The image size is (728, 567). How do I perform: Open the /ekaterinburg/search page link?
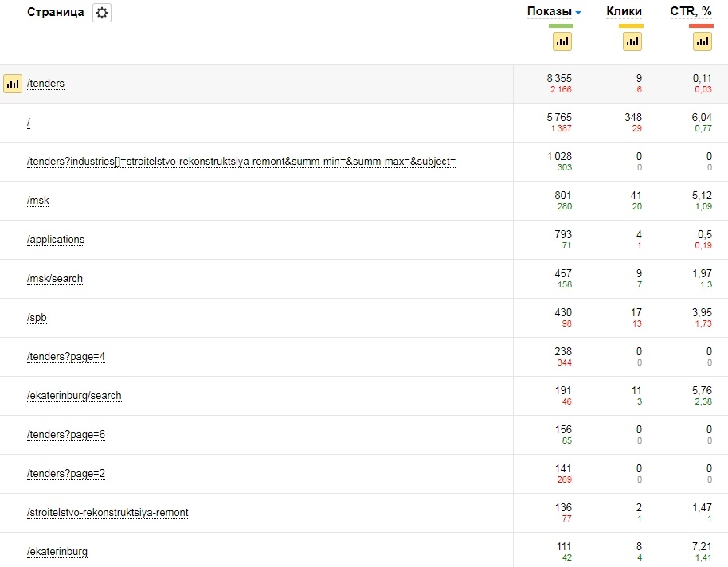74,395
